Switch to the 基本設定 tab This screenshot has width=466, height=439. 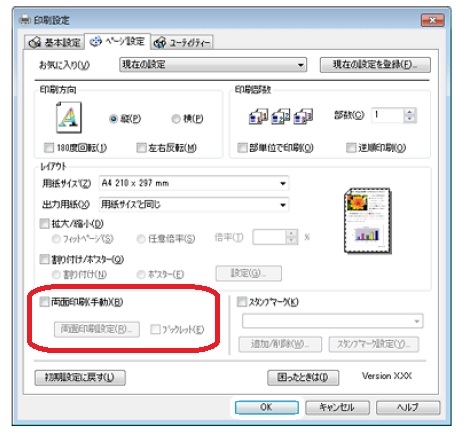55,43
